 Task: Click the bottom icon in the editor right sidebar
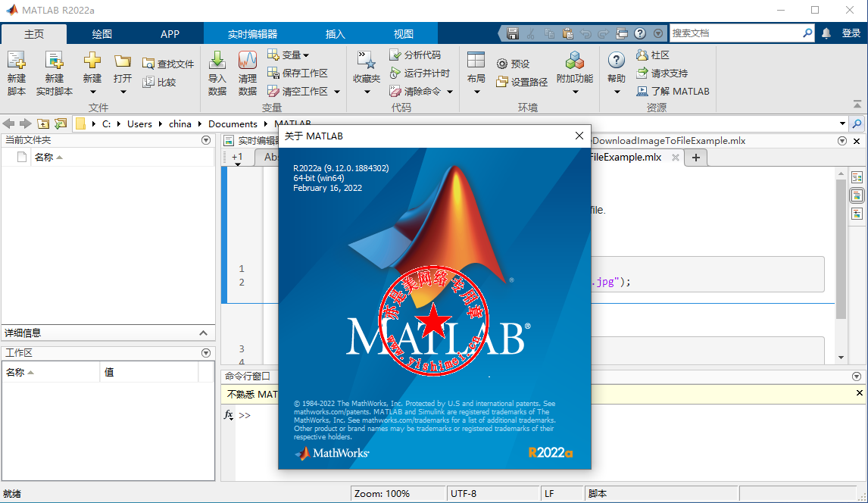(x=857, y=213)
